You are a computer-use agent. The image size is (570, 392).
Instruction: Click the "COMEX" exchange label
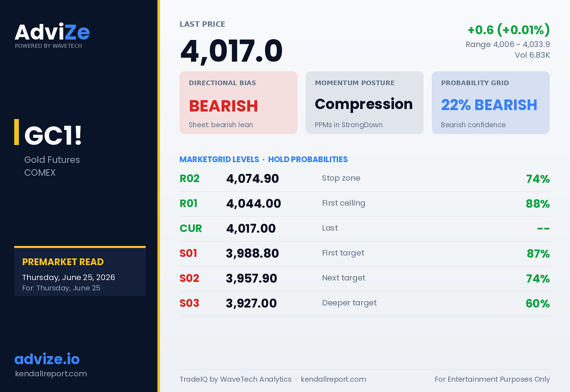point(40,173)
